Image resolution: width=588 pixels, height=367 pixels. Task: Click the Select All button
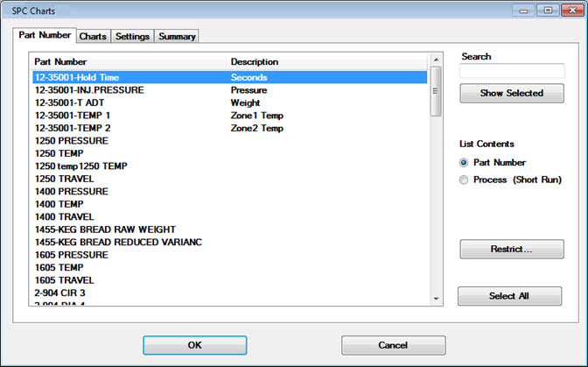[509, 296]
